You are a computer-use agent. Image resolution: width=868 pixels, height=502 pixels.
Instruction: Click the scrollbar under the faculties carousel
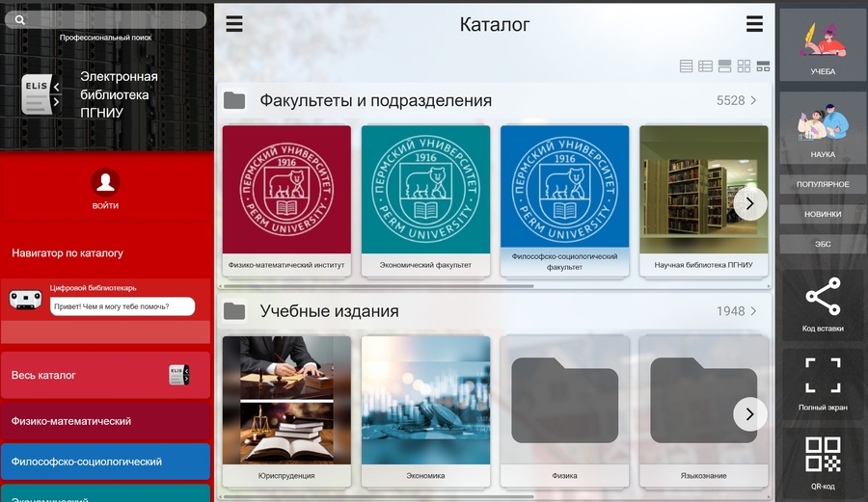[377, 286]
